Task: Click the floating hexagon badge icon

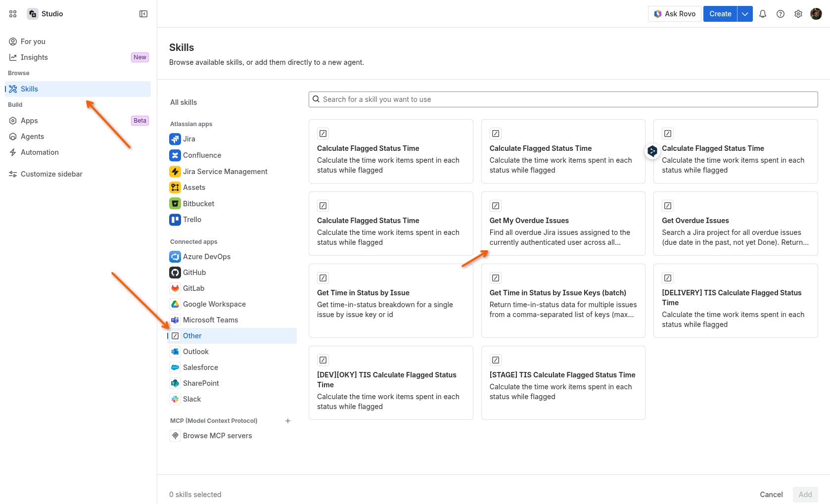Action: coord(652,151)
